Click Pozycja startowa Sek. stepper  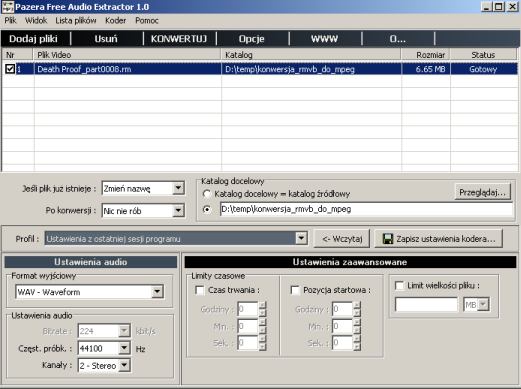(357, 343)
